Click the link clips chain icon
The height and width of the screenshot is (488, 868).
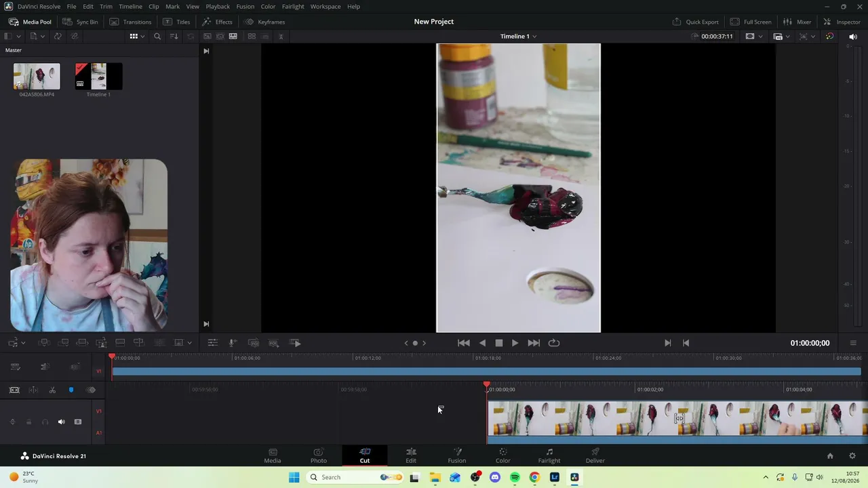pyautogui.click(x=75, y=36)
